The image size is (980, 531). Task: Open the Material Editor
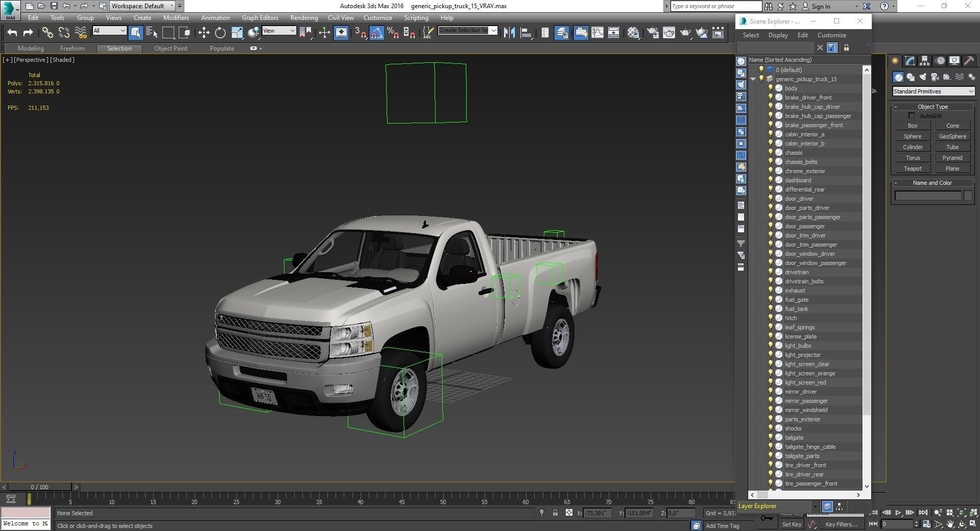(x=633, y=32)
